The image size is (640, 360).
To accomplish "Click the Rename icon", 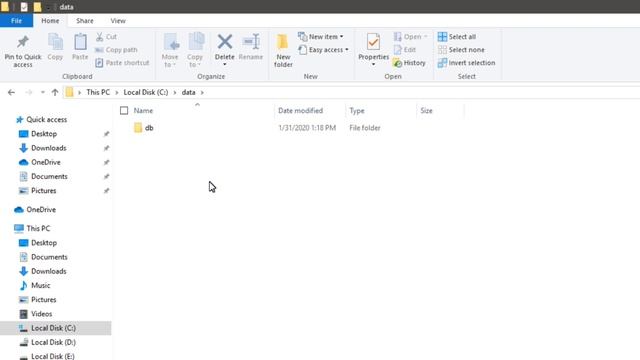I will (x=251, y=42).
